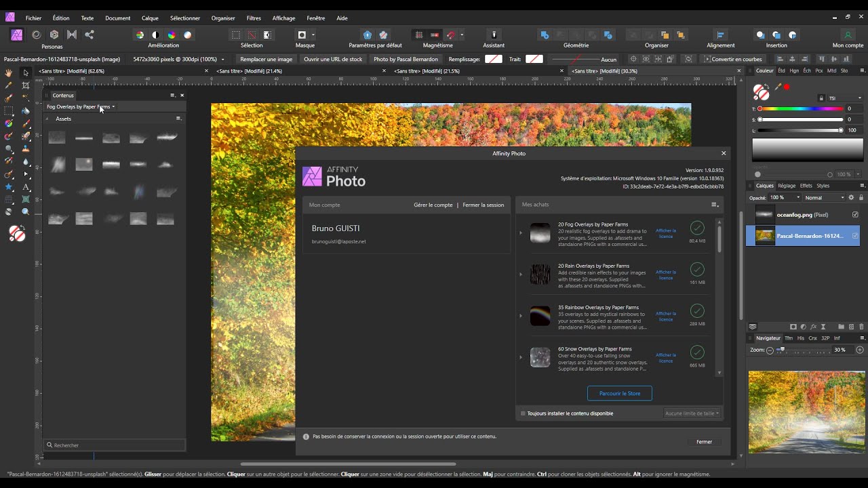Check Toujours installer le contenu disponible

(523, 413)
